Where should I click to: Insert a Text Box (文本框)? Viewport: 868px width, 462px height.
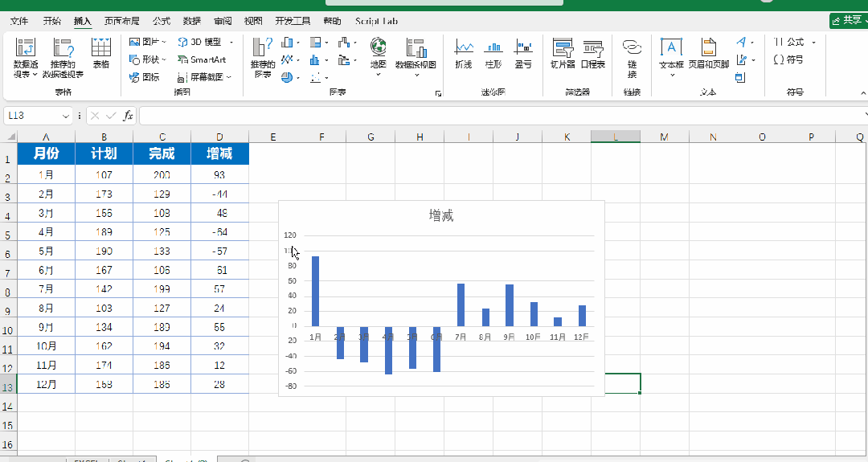671,57
